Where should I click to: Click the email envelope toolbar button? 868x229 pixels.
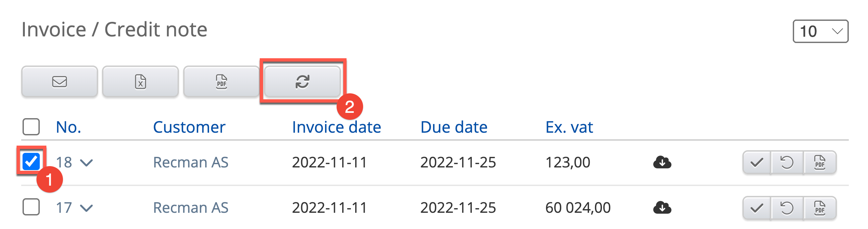[x=59, y=81]
